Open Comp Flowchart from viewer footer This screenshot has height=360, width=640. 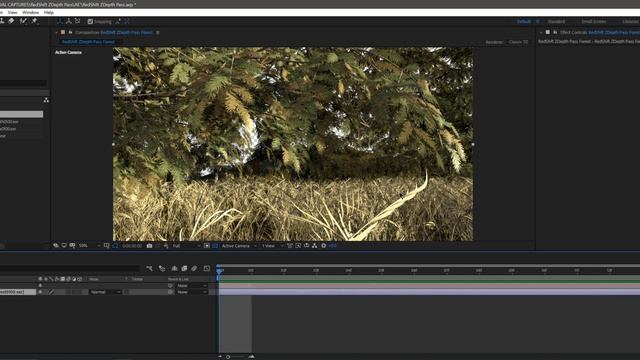tap(315, 246)
